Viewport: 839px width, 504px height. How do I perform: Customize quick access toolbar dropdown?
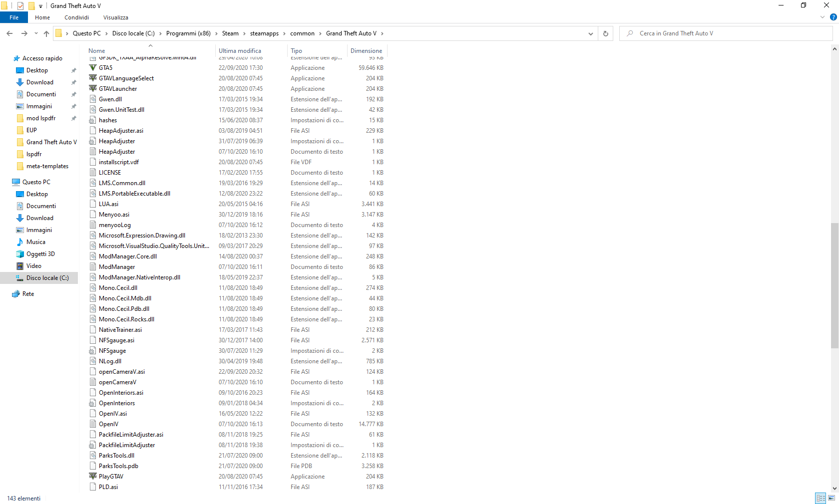click(41, 6)
